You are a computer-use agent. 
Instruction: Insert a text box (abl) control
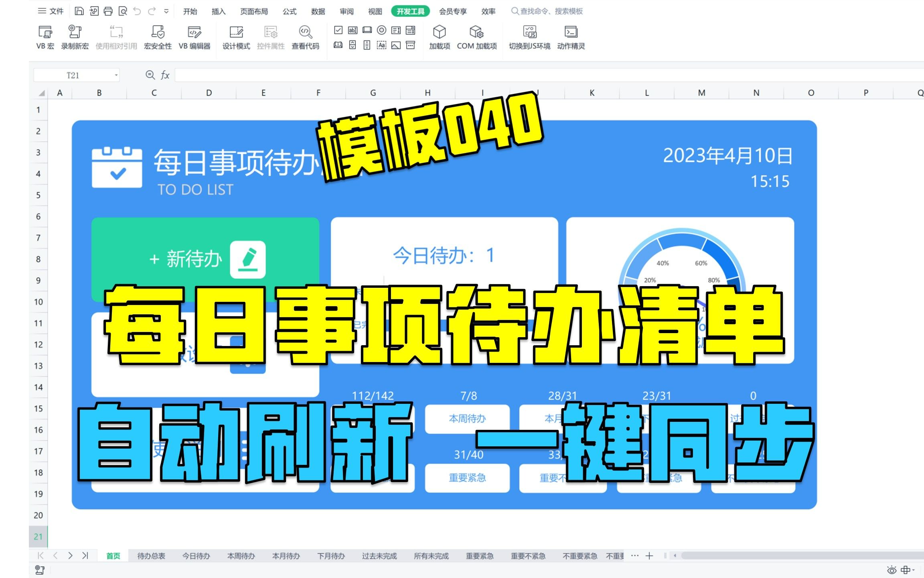coord(353,30)
